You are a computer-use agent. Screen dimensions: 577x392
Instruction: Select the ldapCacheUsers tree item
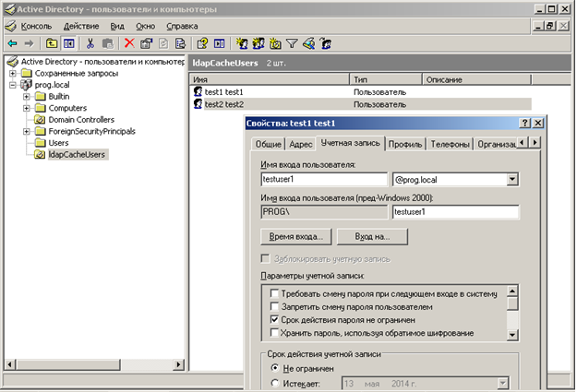coord(77,154)
